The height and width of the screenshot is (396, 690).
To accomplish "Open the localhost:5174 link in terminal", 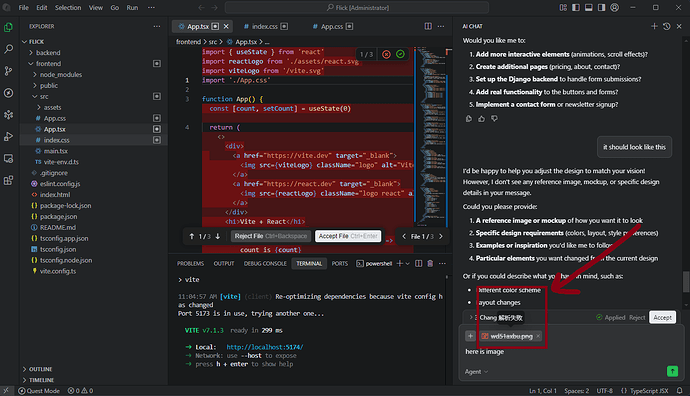I will pyautogui.click(x=264, y=347).
